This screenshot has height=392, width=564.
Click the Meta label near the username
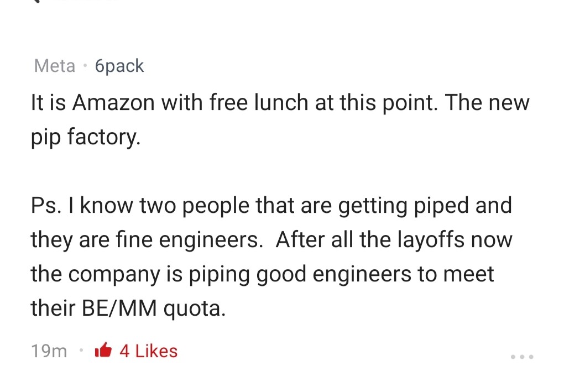[x=54, y=65]
